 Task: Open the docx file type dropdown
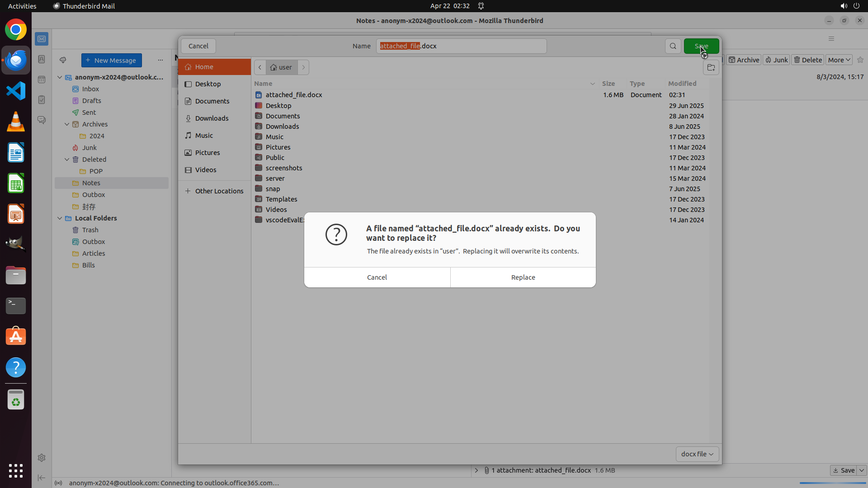[x=697, y=454]
